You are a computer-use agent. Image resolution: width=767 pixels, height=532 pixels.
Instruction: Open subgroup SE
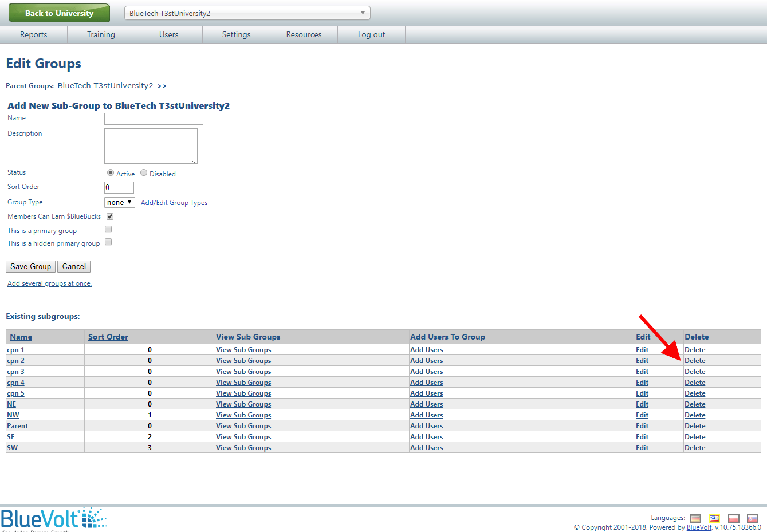(x=11, y=437)
